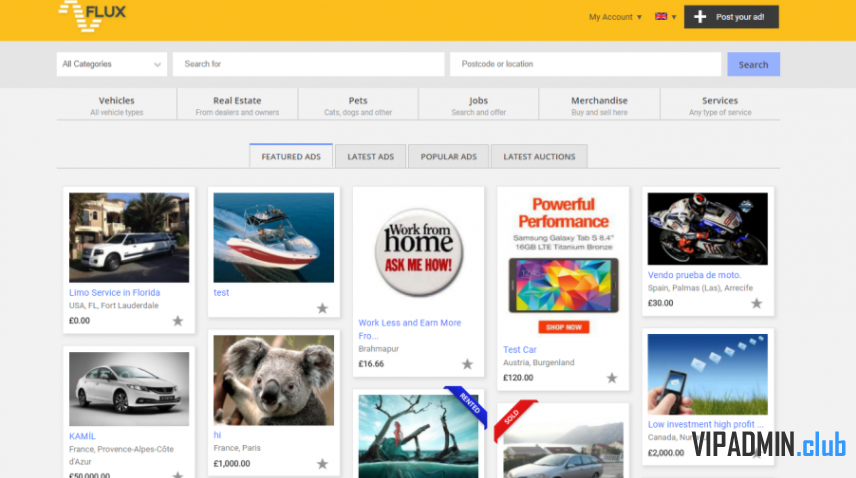Click the Search button
This screenshot has width=856, height=478.
point(753,64)
